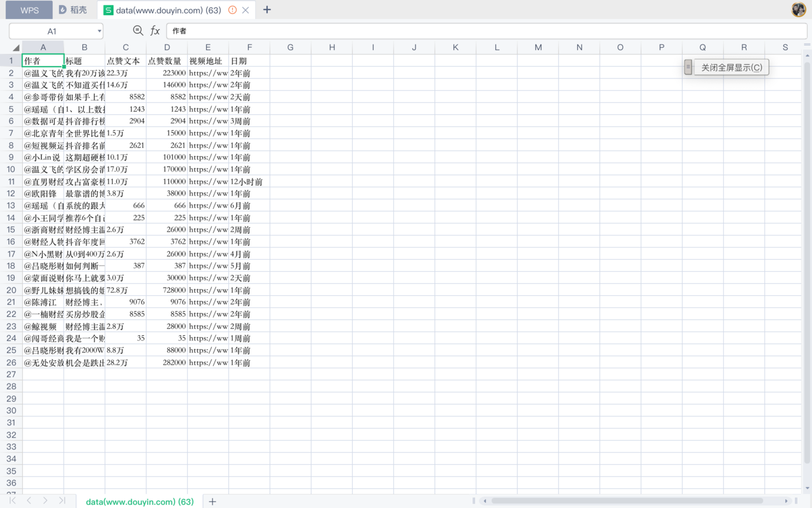Viewport: 812px width, 508px height.
Task: Select the cell containing 10.1万
Action: [126, 157]
